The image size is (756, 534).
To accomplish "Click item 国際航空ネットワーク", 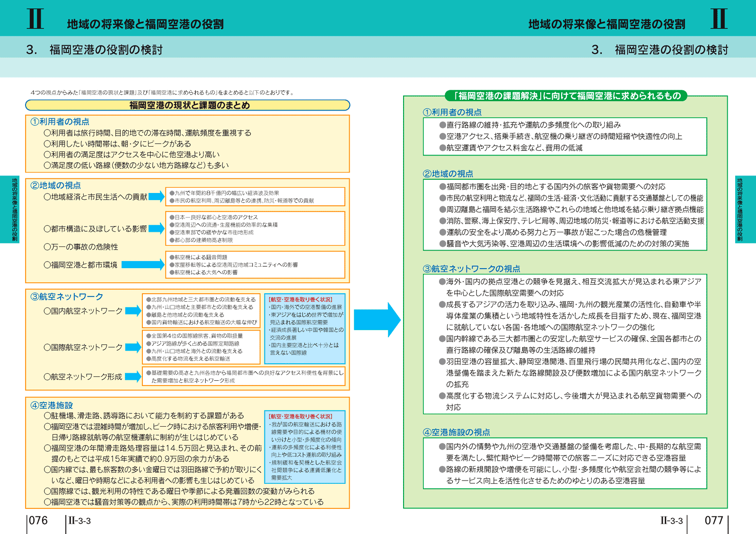I will (x=83, y=347).
